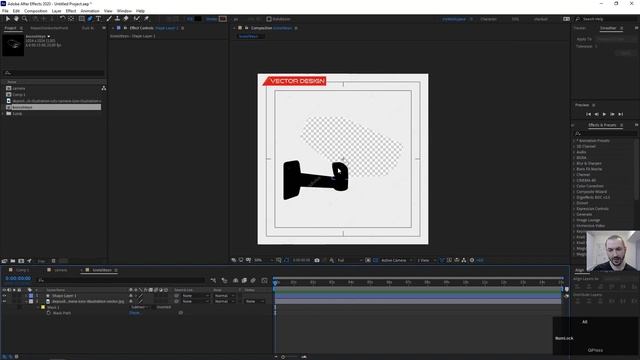Open the Layer menu
Screen dimensions: 640x360
tap(56, 11)
